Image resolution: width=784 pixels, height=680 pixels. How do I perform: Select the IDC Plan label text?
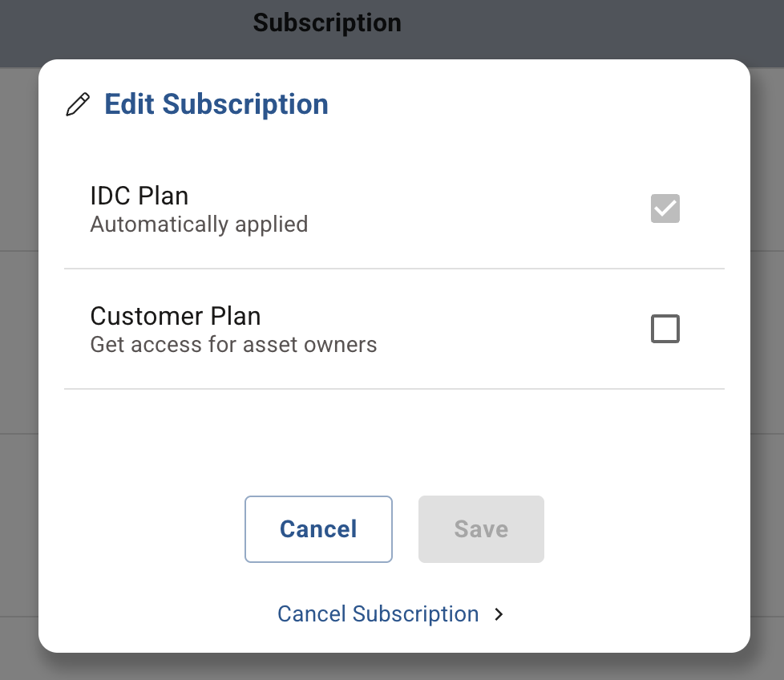point(139,196)
